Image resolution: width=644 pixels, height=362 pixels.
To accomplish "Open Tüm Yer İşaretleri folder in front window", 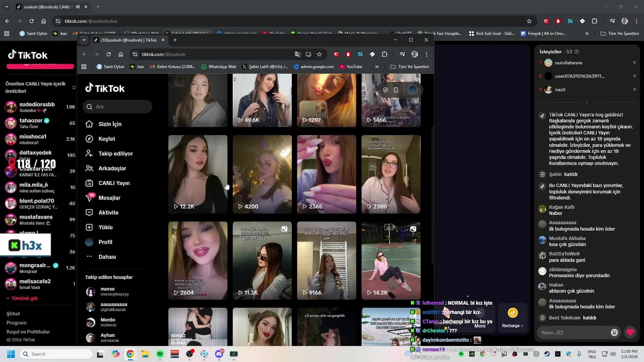I will pyautogui.click(x=410, y=66).
